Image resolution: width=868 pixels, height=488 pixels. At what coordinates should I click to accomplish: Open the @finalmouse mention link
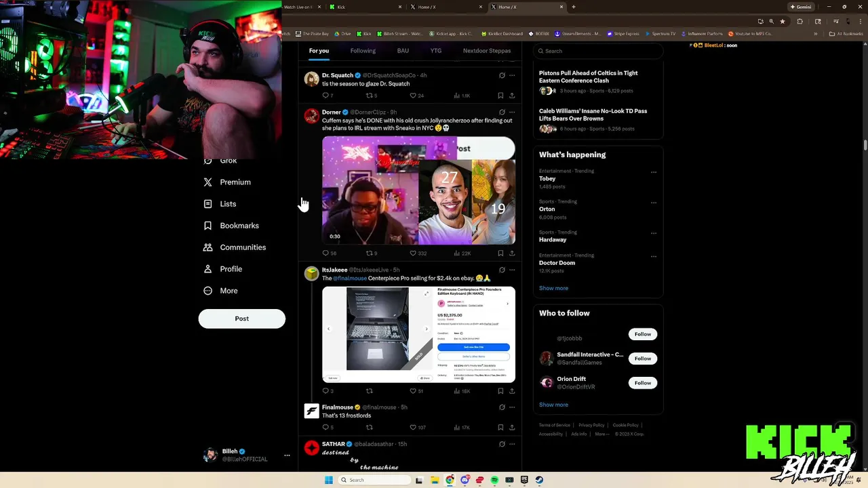click(x=350, y=279)
